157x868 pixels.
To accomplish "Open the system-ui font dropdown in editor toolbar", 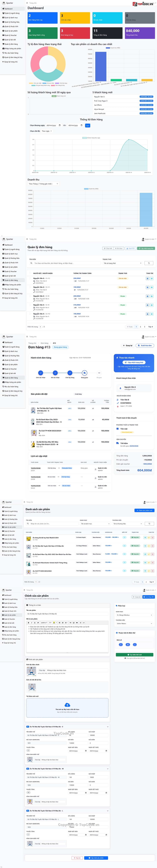I will click(x=44, y=623).
